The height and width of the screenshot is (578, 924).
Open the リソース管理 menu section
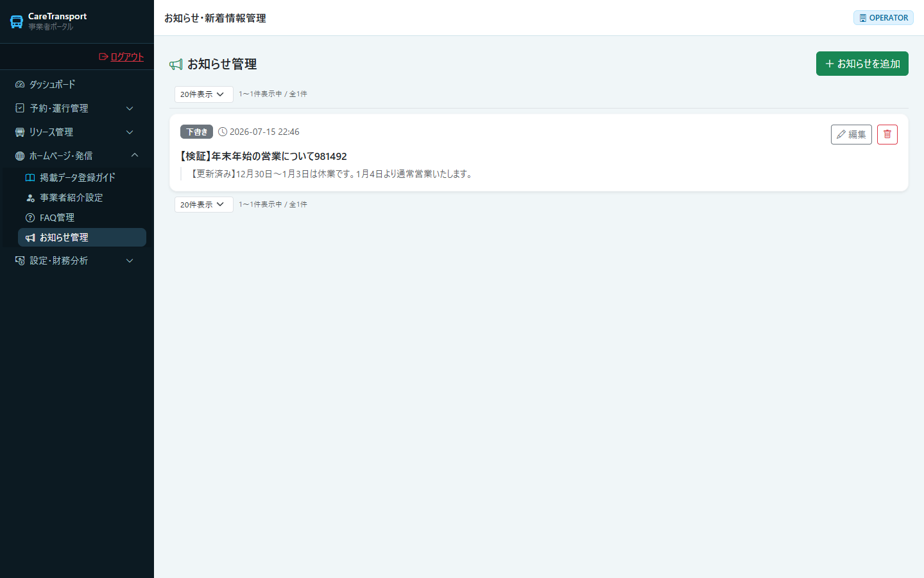(77, 132)
